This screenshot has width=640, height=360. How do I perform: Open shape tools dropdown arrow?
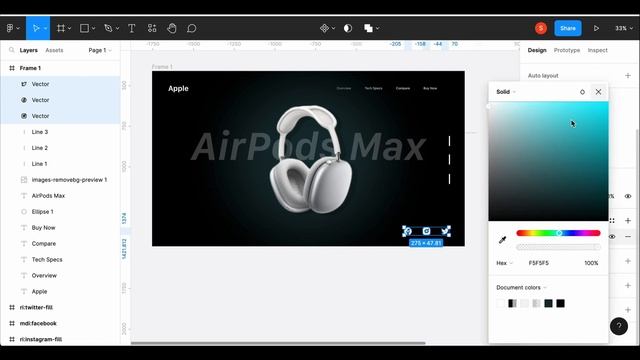pyautogui.click(x=93, y=29)
